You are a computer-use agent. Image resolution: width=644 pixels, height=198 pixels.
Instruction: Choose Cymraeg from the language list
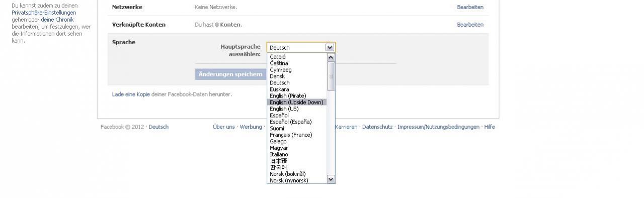[297, 70]
